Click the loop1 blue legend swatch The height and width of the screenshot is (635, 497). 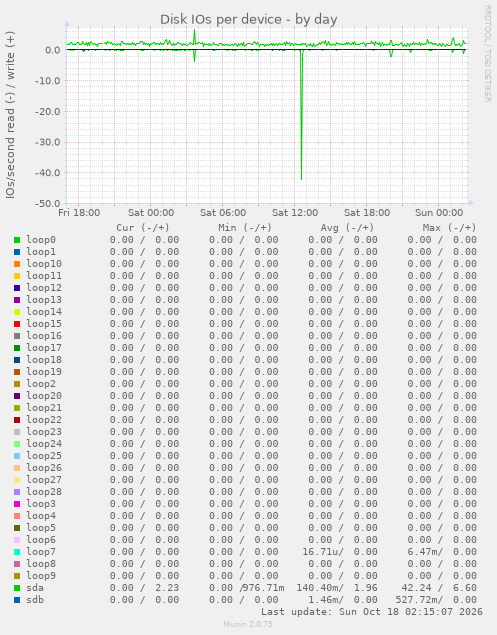[x=17, y=252]
